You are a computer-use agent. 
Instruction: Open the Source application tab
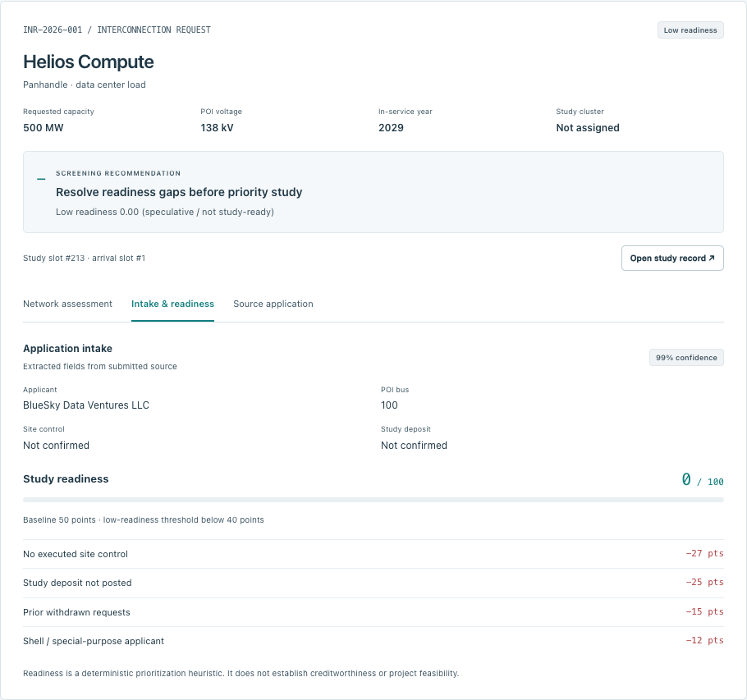tap(273, 304)
